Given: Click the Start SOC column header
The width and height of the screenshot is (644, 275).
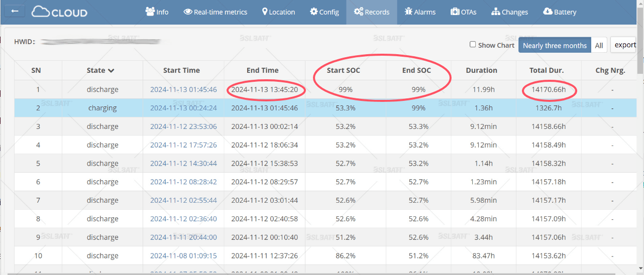Looking at the screenshot, I should click(344, 70).
